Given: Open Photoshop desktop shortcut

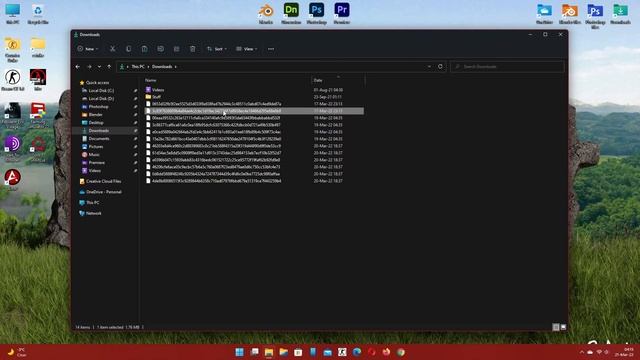Looking at the screenshot, I should (x=317, y=13).
